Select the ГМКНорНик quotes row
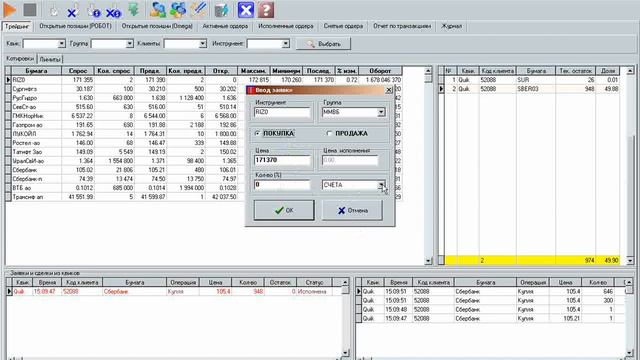 point(125,116)
